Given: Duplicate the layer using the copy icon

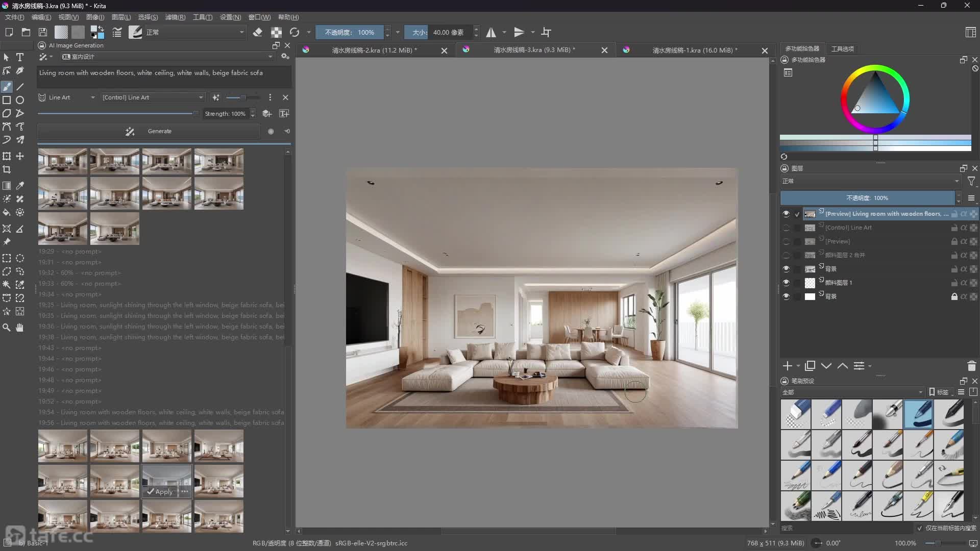Looking at the screenshot, I should click(810, 366).
